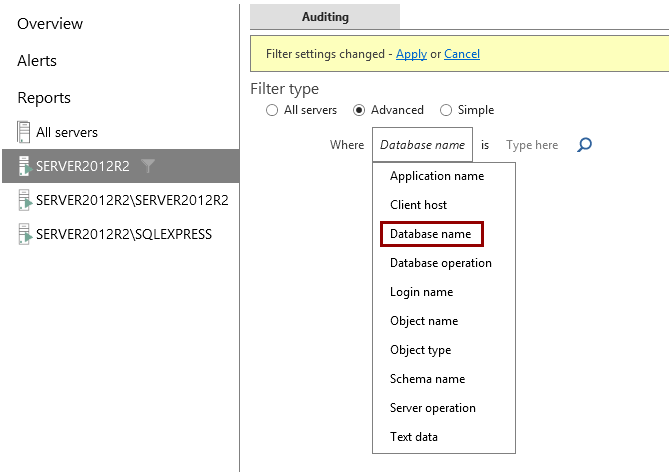Choose Client host from the list
This screenshot has width=669, height=472.
click(418, 205)
